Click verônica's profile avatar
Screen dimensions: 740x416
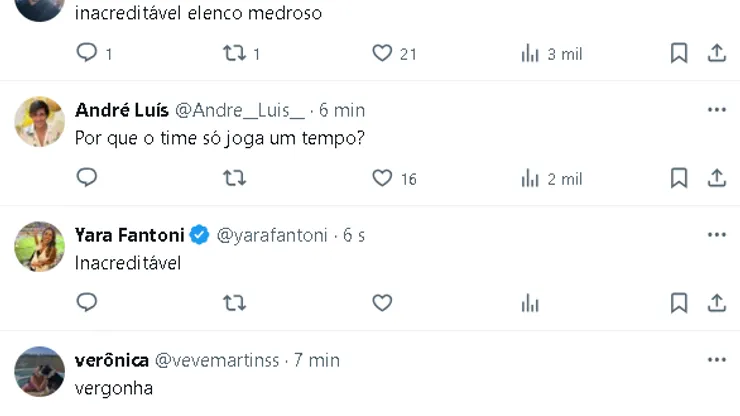[40, 371]
